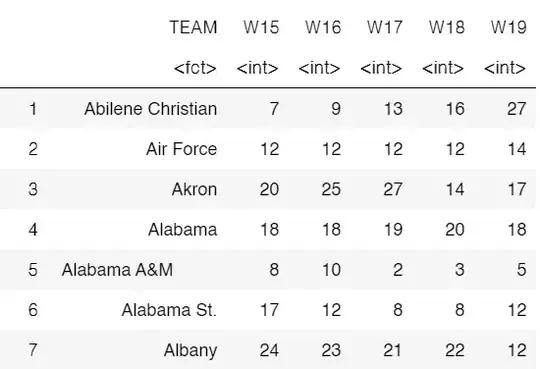Click row number 4 for Alabama
The width and height of the screenshot is (540, 369).
coord(33,229)
